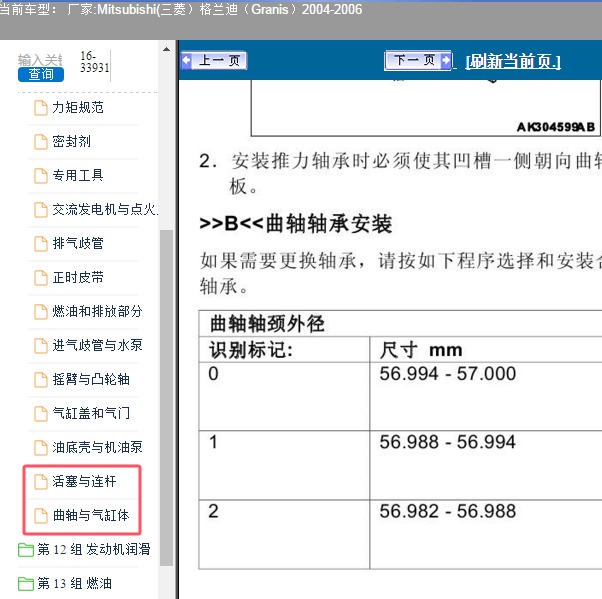Click the page icon beside 气缸盖和气门
602x599 pixels.
(x=41, y=413)
